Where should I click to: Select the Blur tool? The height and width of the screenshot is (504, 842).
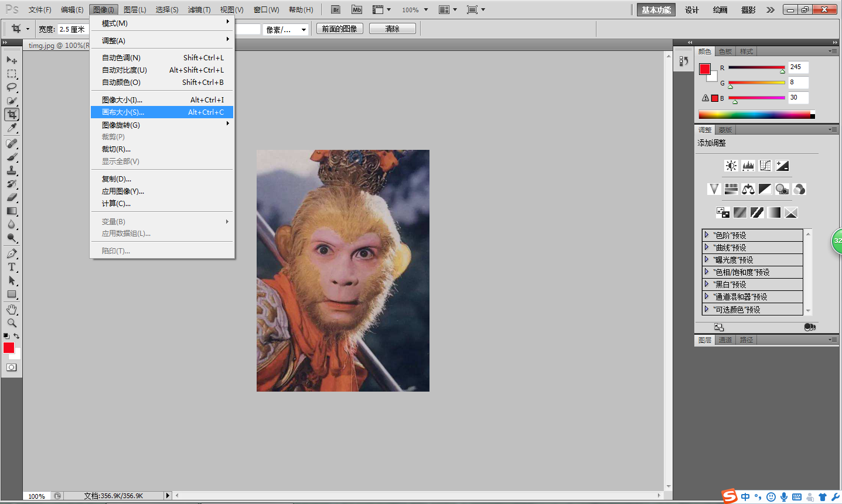[12, 224]
